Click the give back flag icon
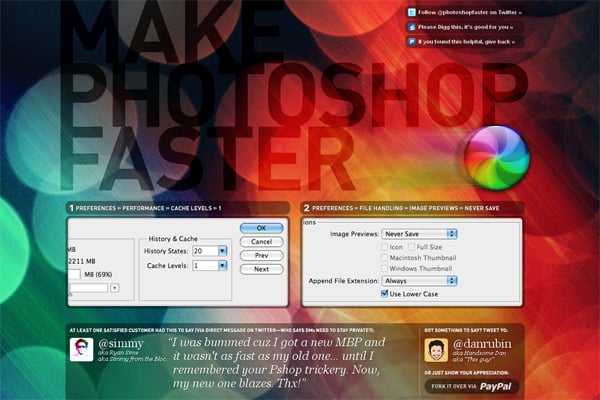Viewport: 600px width, 400px height. click(411, 42)
